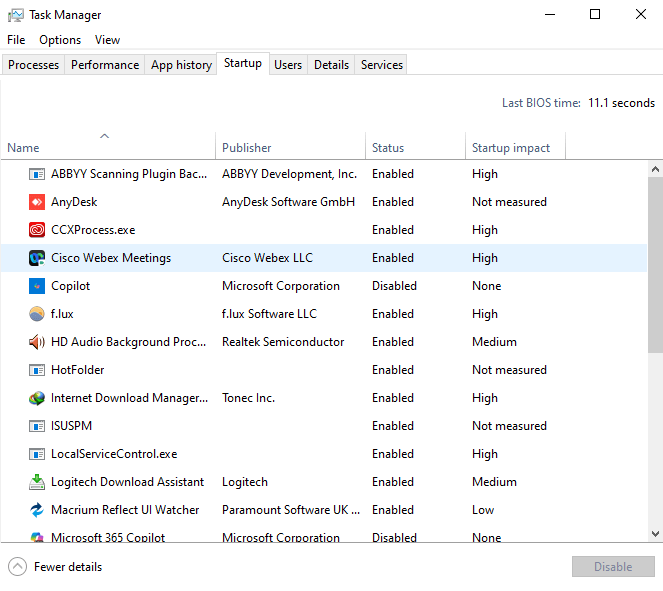Viewport: 663px width, 591px height.
Task: Click the Cisco Webex LLC publisher cell
Action: click(x=267, y=258)
